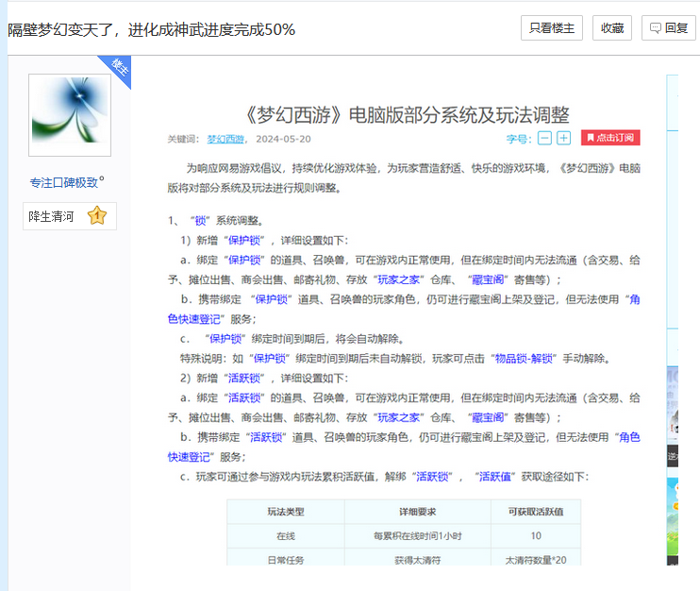Click the 收藏 button to bookmark thread
700x591 pixels.
click(612, 28)
